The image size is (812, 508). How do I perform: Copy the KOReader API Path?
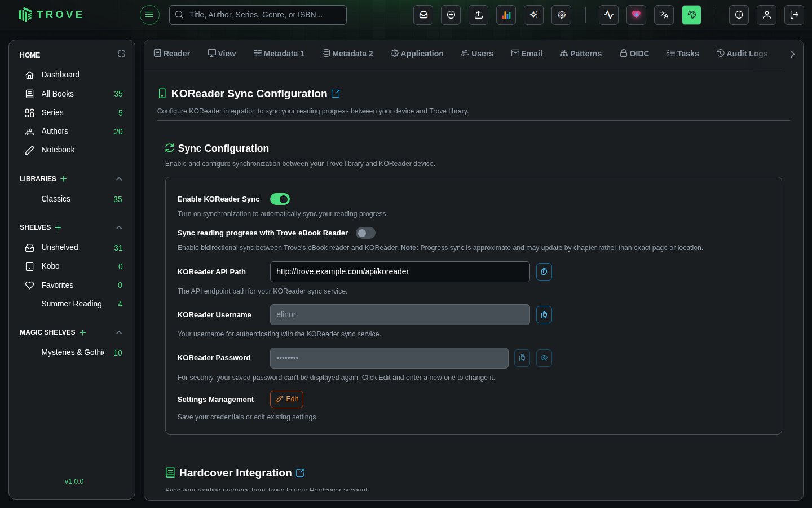click(544, 271)
